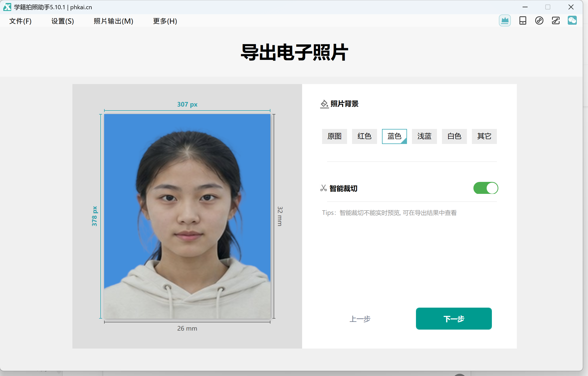This screenshot has width=588, height=376.
Task: Choose the 原图 original background option
Action: pos(334,136)
